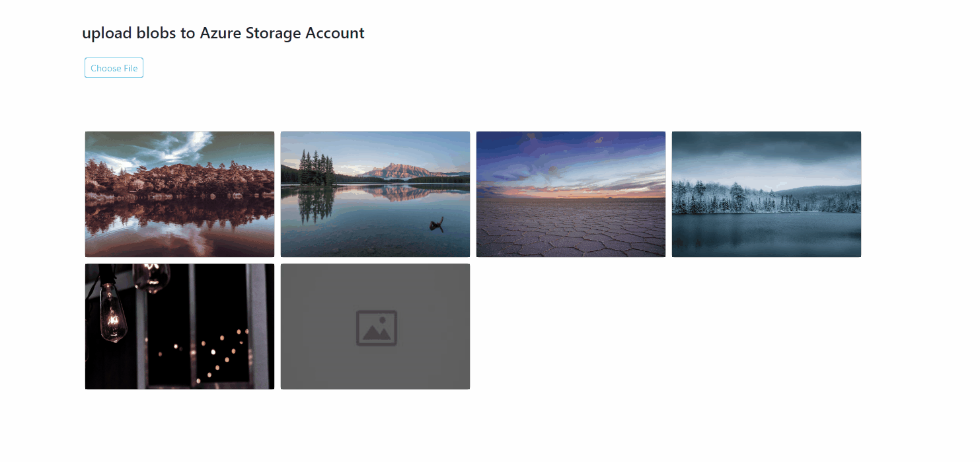The height and width of the screenshot is (462, 980).
Task: Select the gray placeholder image tile
Action: (x=375, y=327)
